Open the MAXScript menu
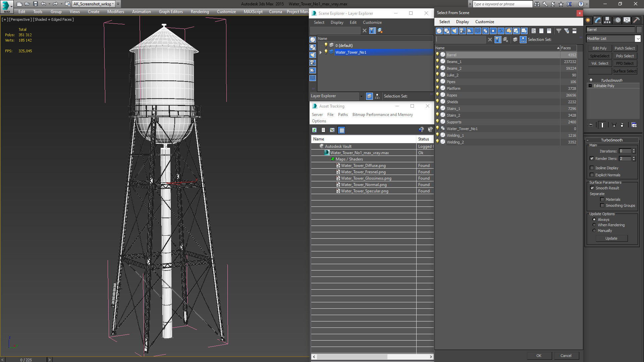The width and height of the screenshot is (644, 362). pyautogui.click(x=253, y=12)
